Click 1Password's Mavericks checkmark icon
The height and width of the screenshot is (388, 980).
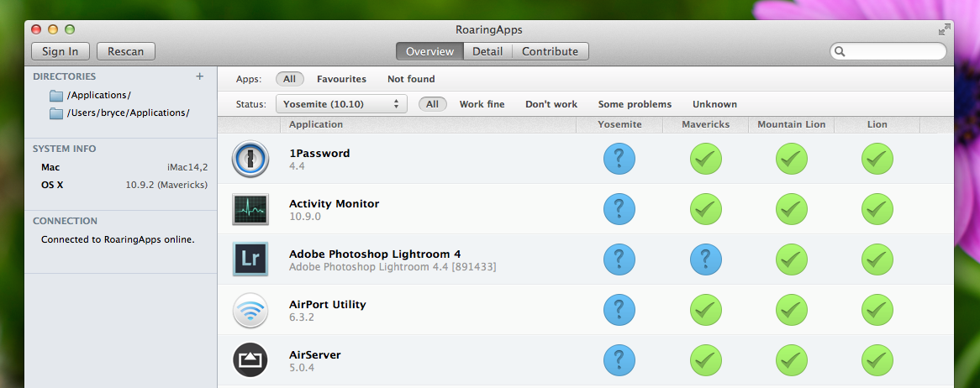[x=706, y=159]
